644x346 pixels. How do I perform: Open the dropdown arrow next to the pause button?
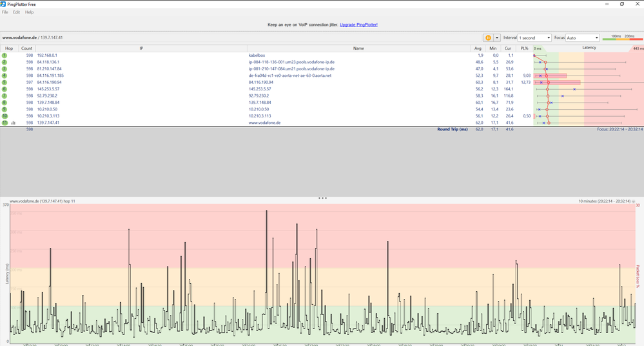(496, 38)
